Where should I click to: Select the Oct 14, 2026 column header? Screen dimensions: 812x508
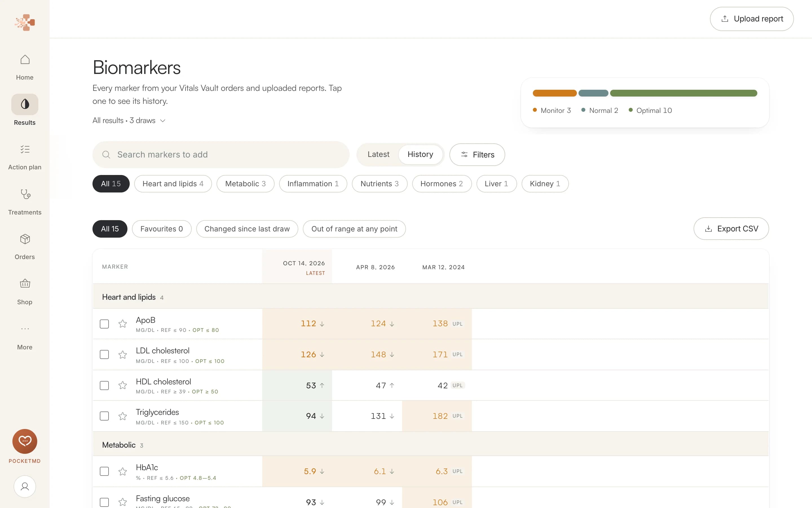(x=297, y=267)
